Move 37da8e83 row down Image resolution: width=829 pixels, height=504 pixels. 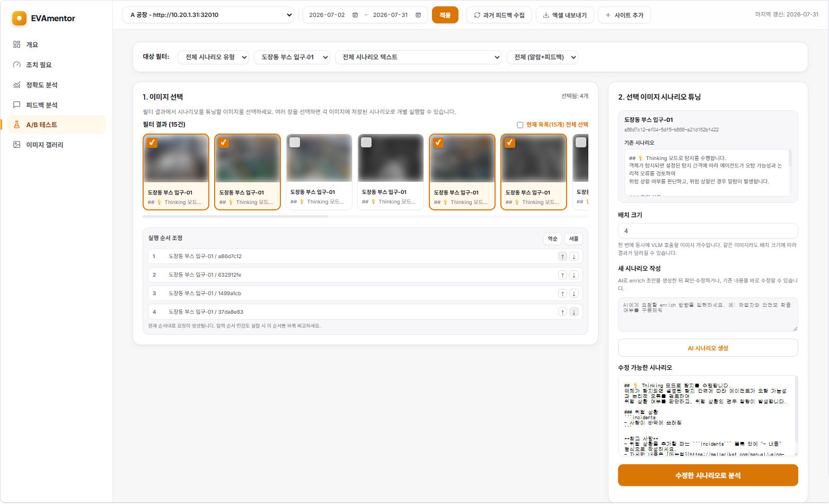click(x=574, y=312)
